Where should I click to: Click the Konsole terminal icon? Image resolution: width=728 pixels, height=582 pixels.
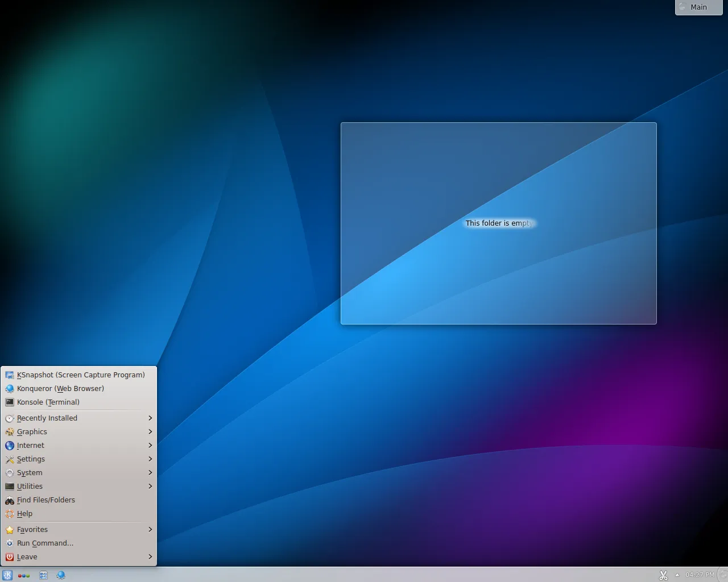(10, 402)
